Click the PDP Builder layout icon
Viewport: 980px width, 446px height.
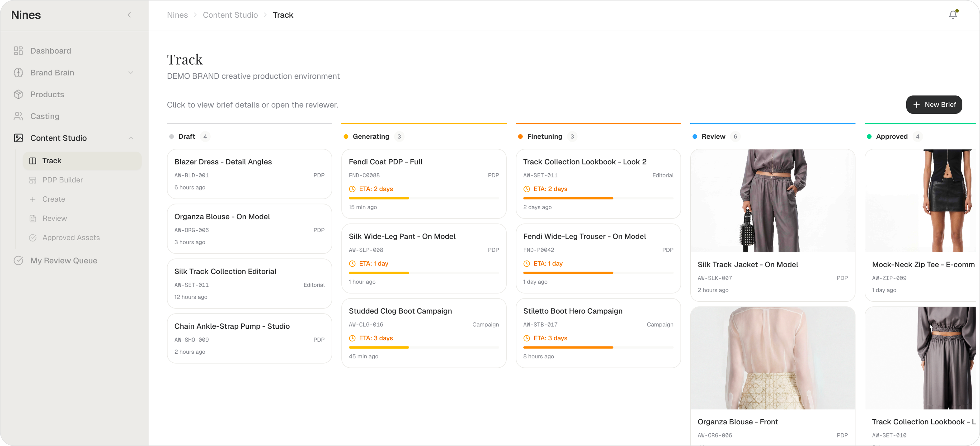33,180
